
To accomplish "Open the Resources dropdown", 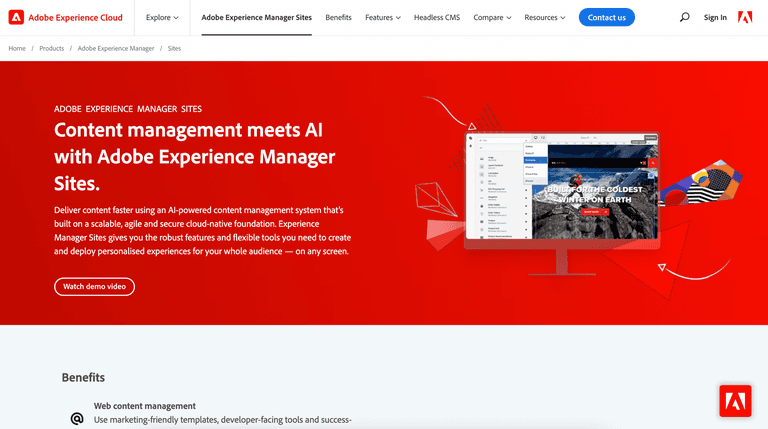I will 545,17.
